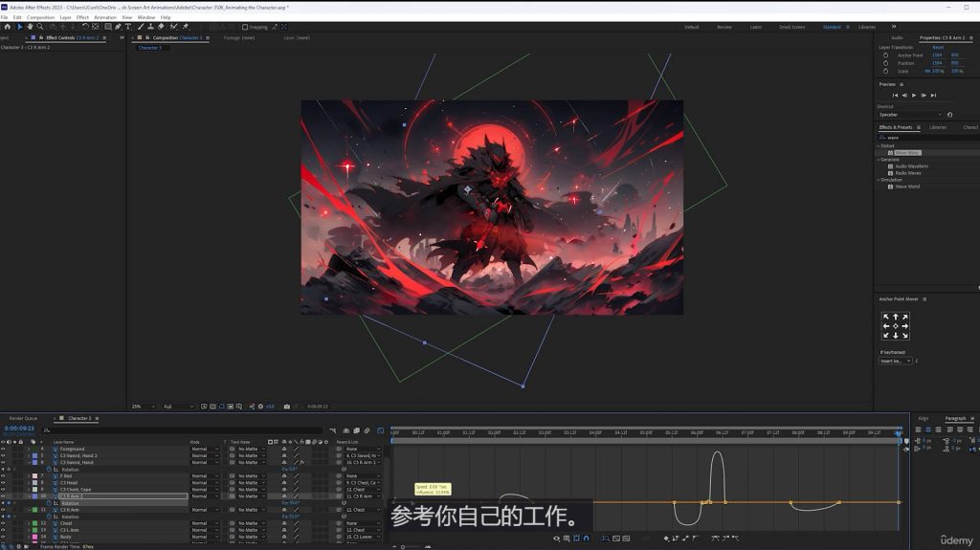Hide the C3 Chest, Cape layer
This screenshot has height=550, width=980.
pos(3,490)
